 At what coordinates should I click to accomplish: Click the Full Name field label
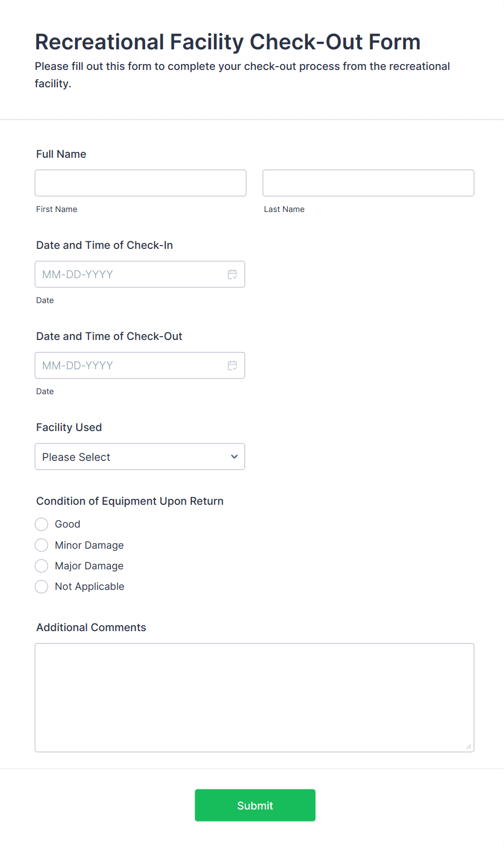[61, 154]
